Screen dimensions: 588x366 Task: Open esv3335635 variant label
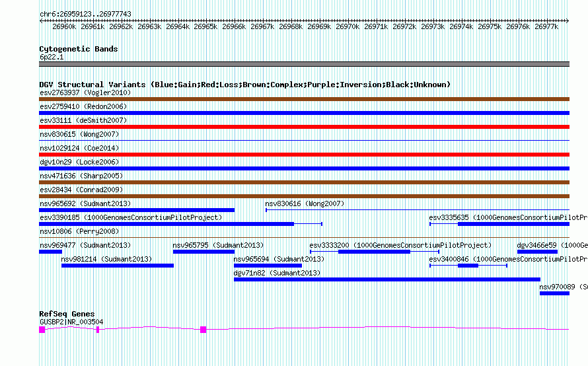(x=508, y=217)
